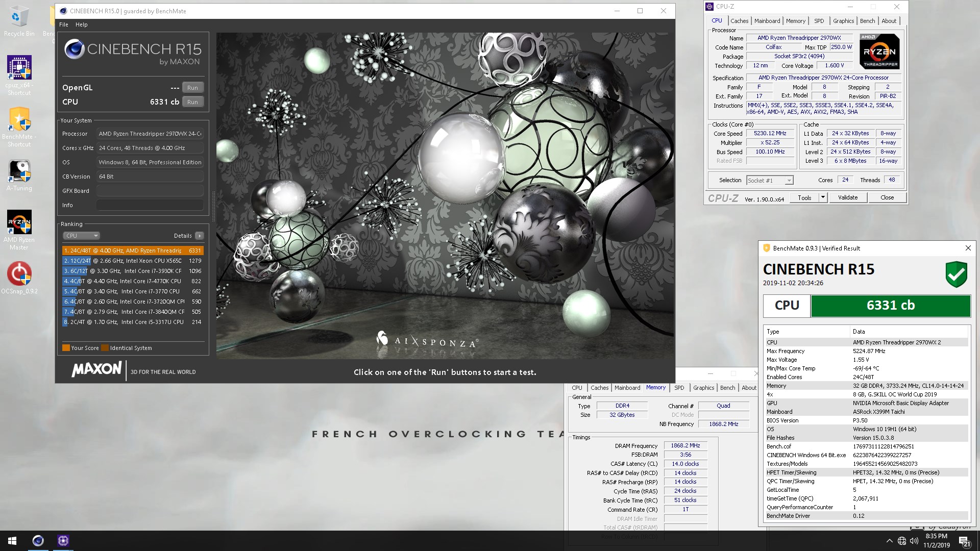Image resolution: width=980 pixels, height=551 pixels.
Task: Click the Tools button in CPU-Z
Action: tap(804, 198)
